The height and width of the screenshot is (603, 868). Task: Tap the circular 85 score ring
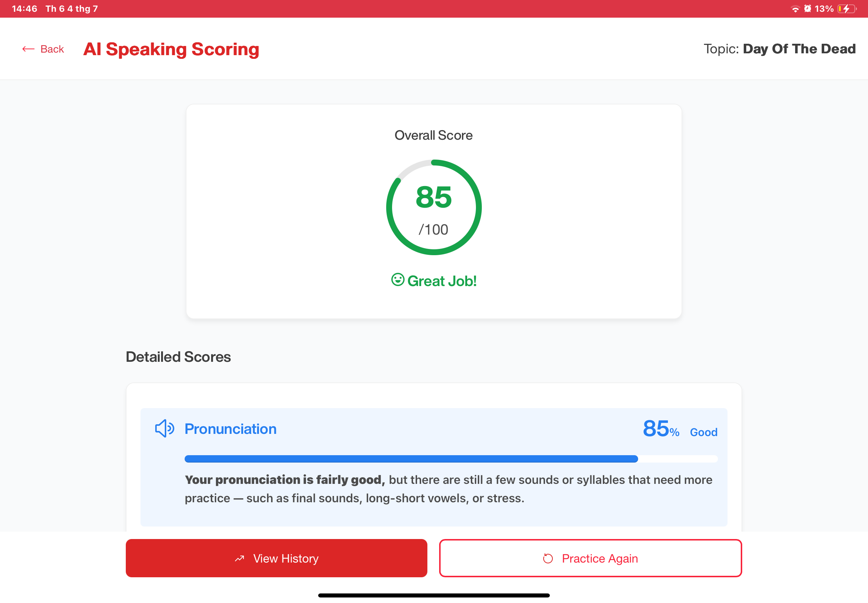click(x=434, y=207)
